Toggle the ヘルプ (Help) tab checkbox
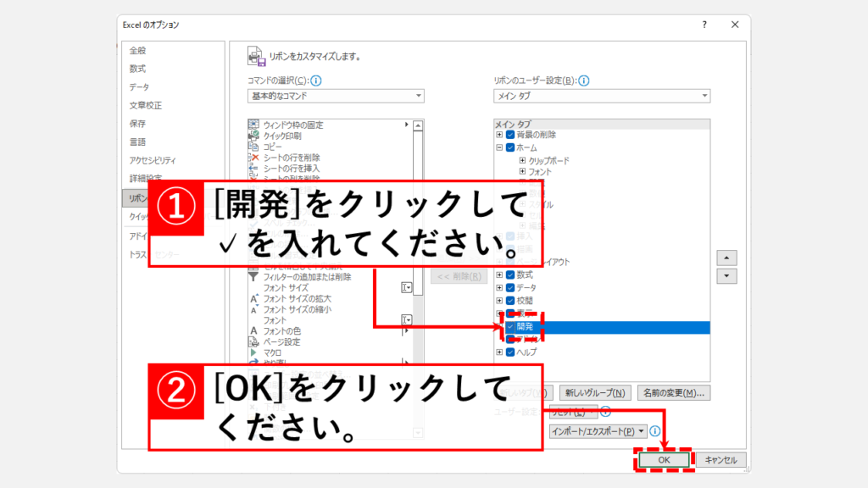Viewport: 868px width, 488px height. pos(510,352)
